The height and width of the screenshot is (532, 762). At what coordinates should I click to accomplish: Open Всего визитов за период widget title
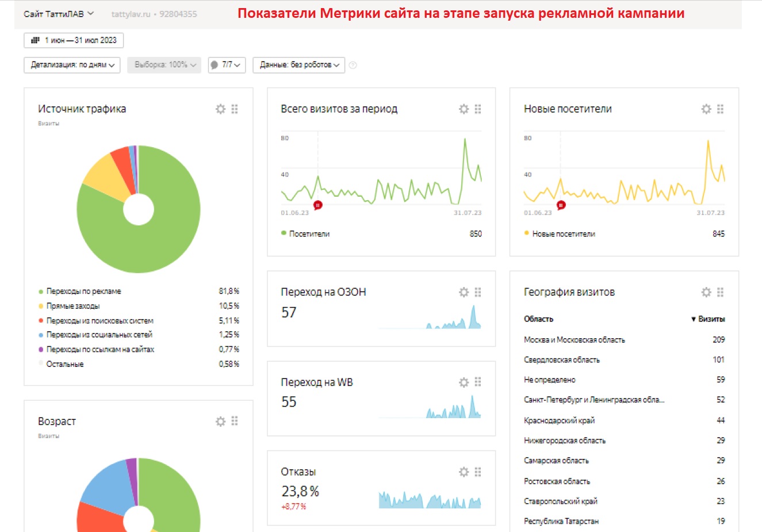tap(339, 109)
